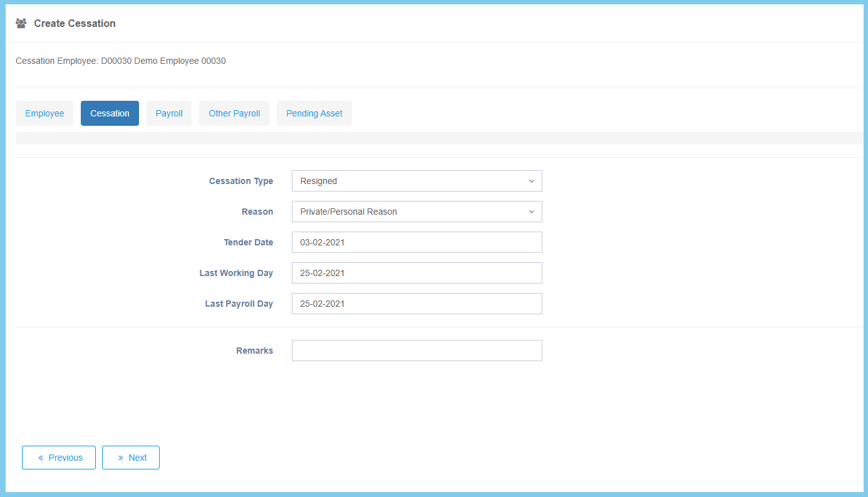
Task: Open the Payroll tab
Action: (x=169, y=113)
